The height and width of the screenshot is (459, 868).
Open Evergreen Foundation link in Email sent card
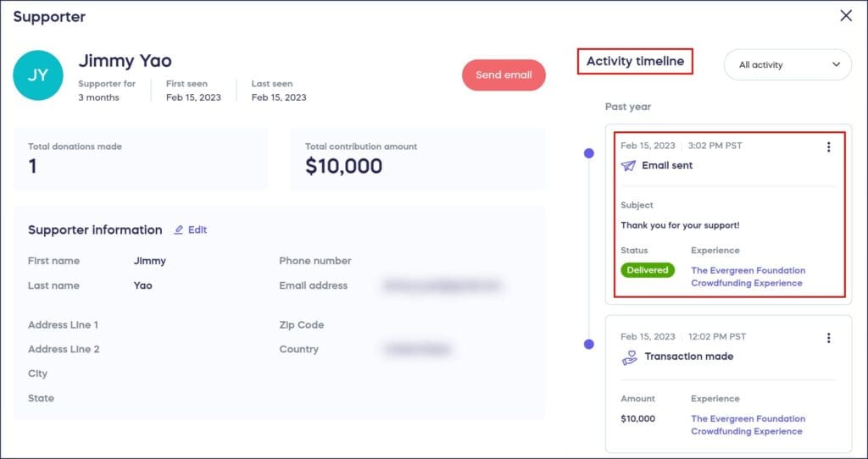coord(748,277)
